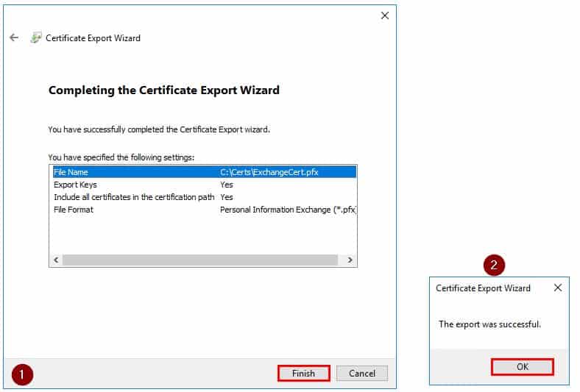Click the back arrow in the wizard header
This screenshot has width=580, height=392.
(14, 38)
